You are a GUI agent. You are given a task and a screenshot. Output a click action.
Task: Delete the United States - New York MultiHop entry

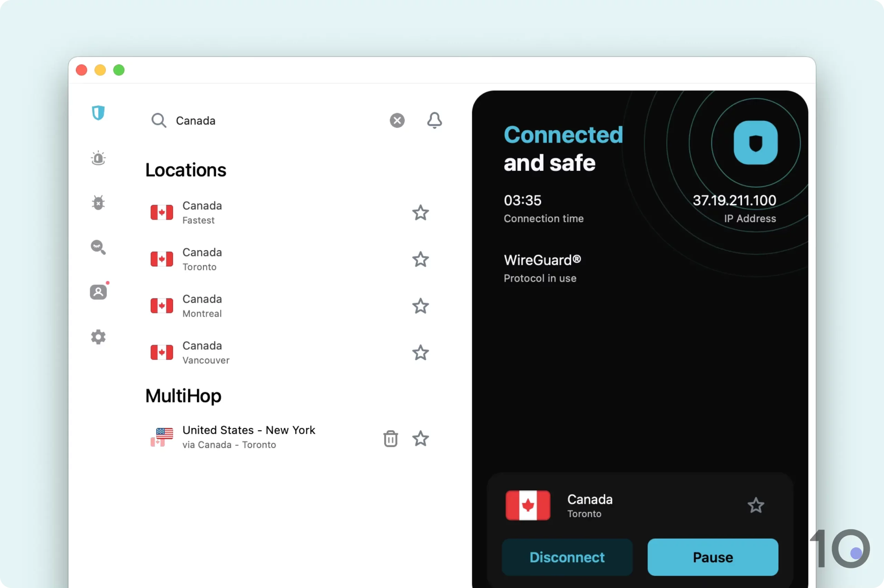(x=390, y=438)
